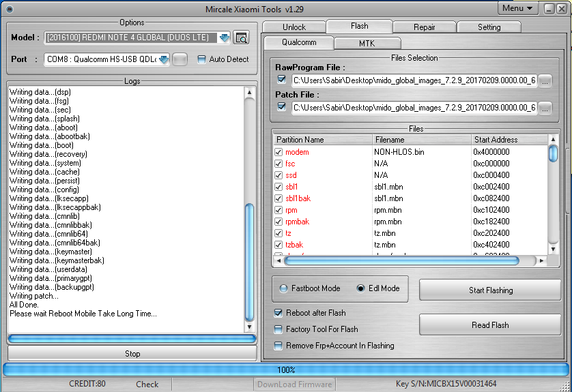Toggle the RawProgram File checkbox
Viewport: 572px width, 392px height.
click(x=281, y=79)
